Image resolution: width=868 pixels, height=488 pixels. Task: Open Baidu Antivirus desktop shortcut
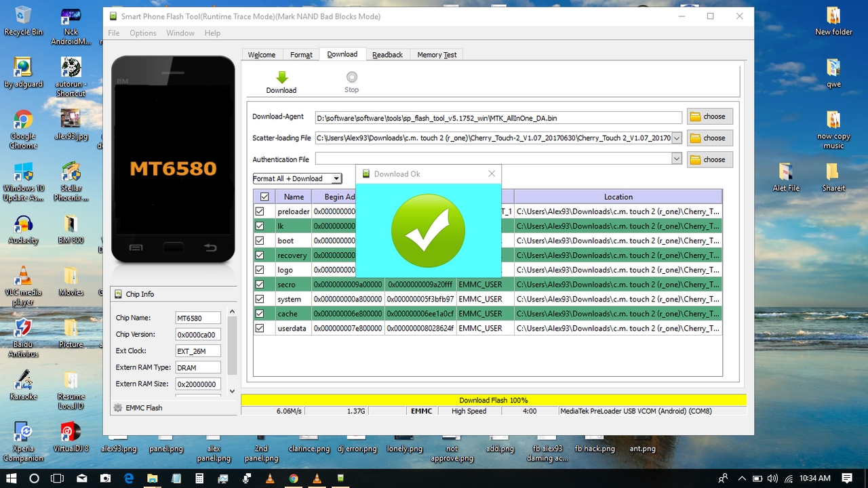pos(23,337)
